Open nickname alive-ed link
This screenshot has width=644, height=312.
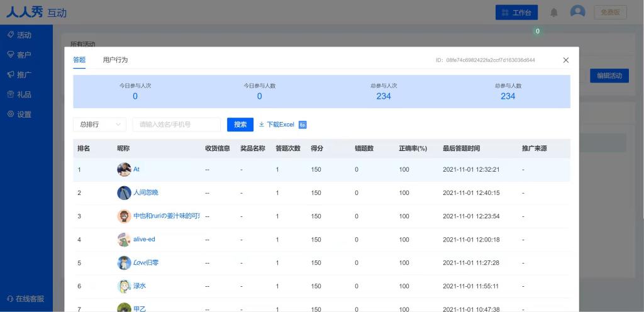pyautogui.click(x=144, y=239)
